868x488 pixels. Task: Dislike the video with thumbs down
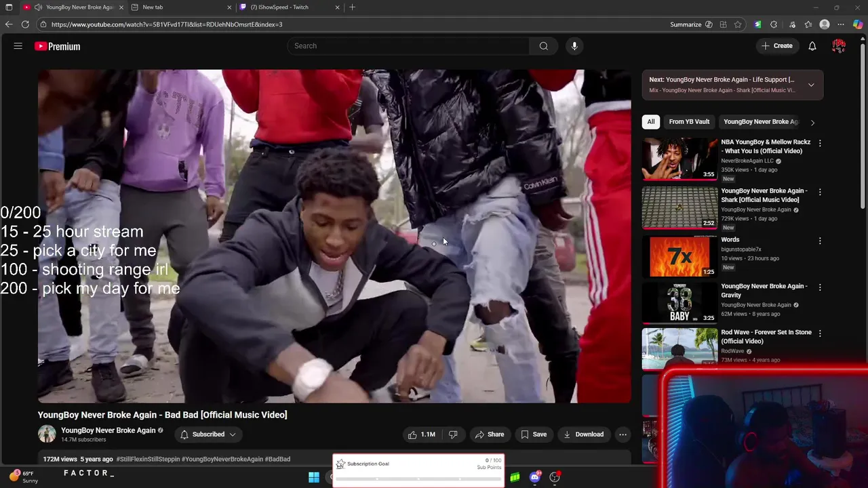point(453,434)
